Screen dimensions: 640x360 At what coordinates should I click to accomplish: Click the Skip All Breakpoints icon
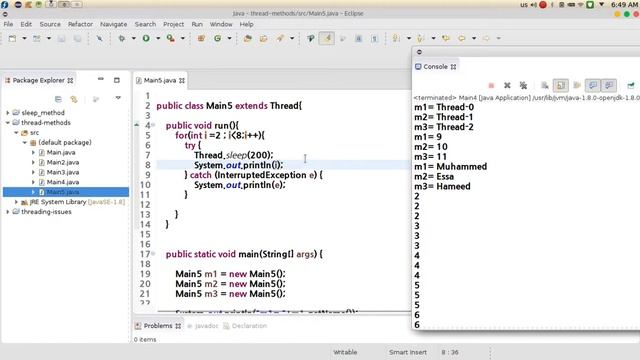tap(99, 38)
